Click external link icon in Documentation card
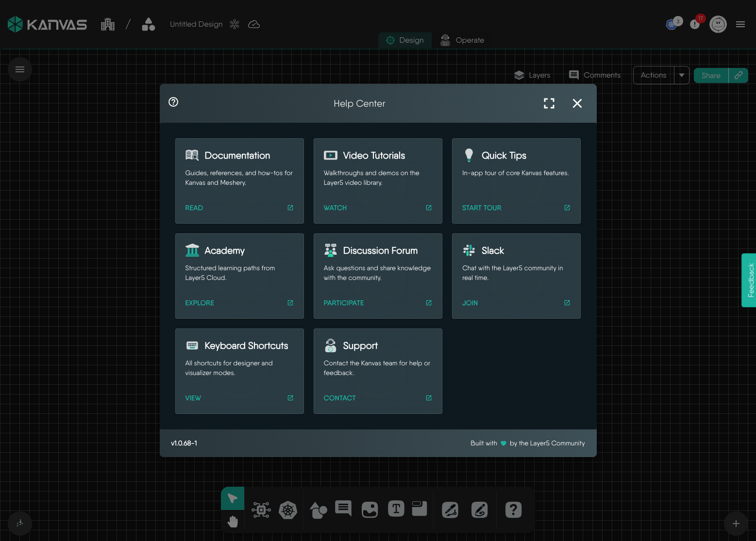Screen dimensions: 756x541 290,208
